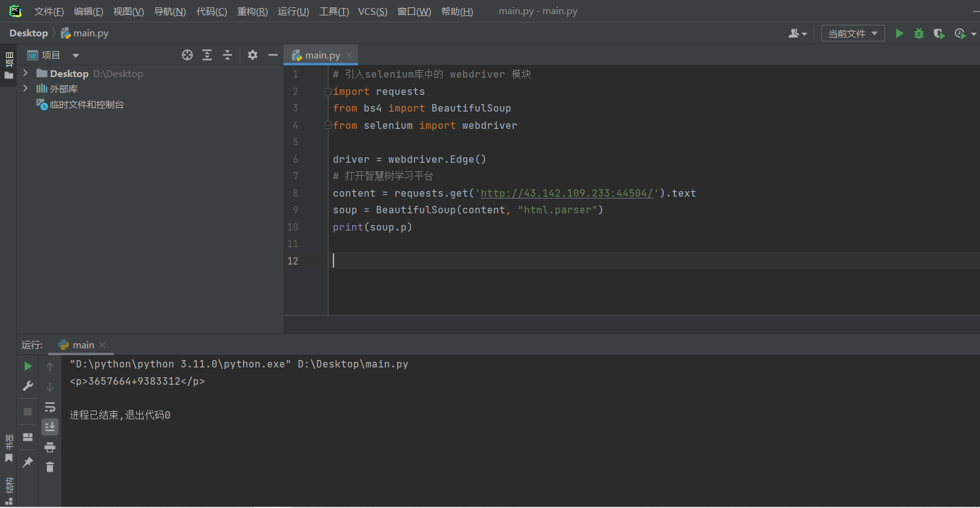Open the 文件(F) menu
Screen dimensions: 980x508
[49, 12]
